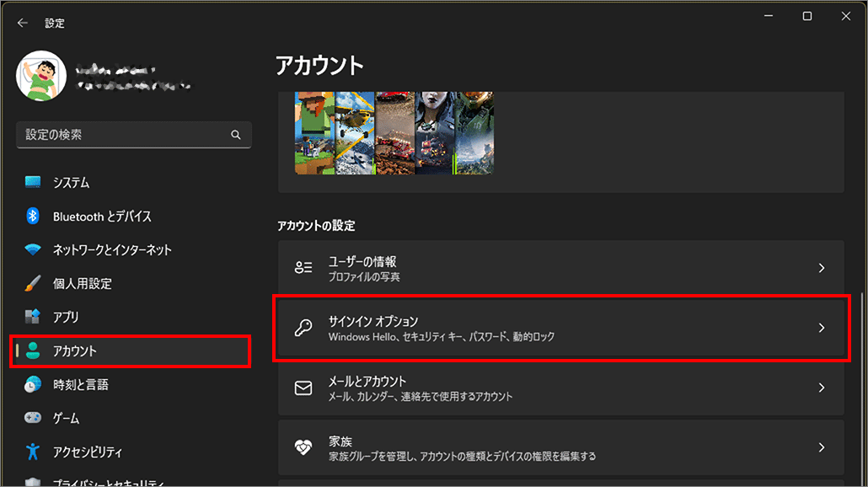This screenshot has width=868, height=487.
Task: Click the magnifier search icon
Action: (236, 135)
